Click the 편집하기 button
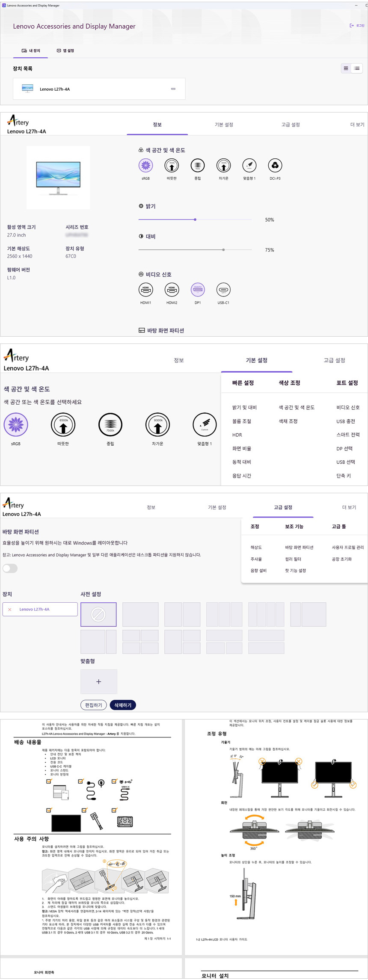368x980 pixels. (93, 705)
